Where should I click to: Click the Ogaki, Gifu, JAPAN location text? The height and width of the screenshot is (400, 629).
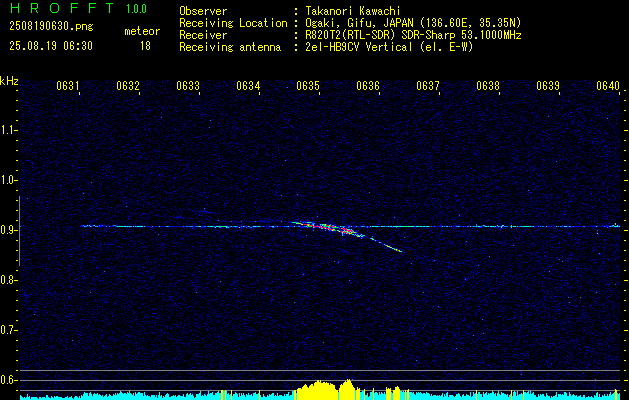tap(413, 23)
